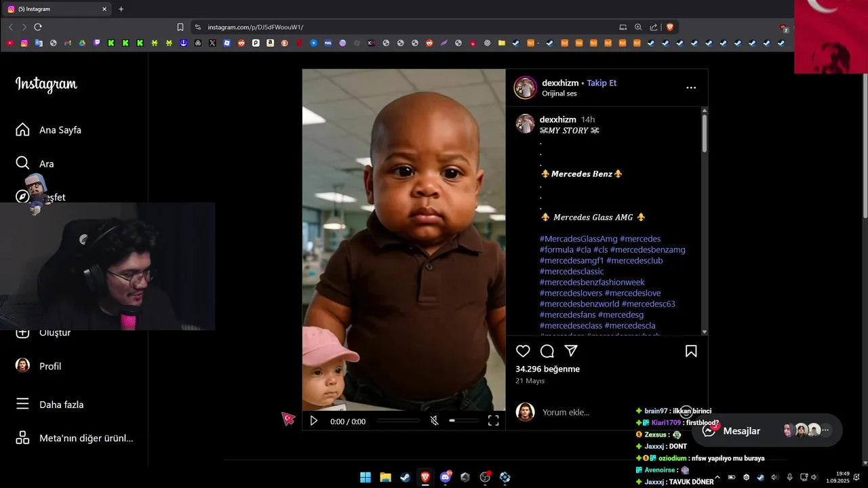The height and width of the screenshot is (488, 868).
Task: Open a new browser tab
Action: tap(121, 9)
